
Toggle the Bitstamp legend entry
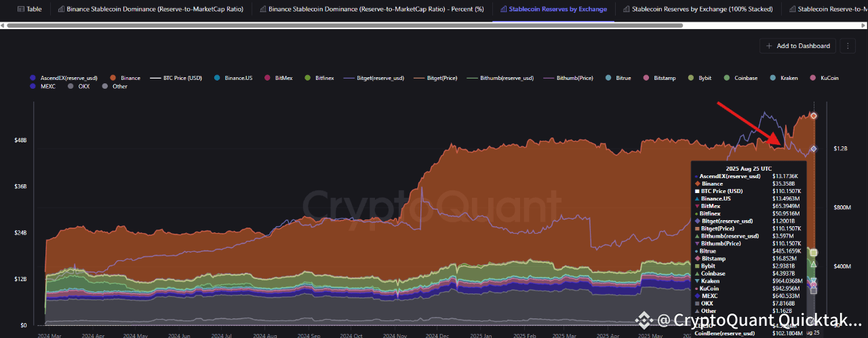click(x=660, y=78)
